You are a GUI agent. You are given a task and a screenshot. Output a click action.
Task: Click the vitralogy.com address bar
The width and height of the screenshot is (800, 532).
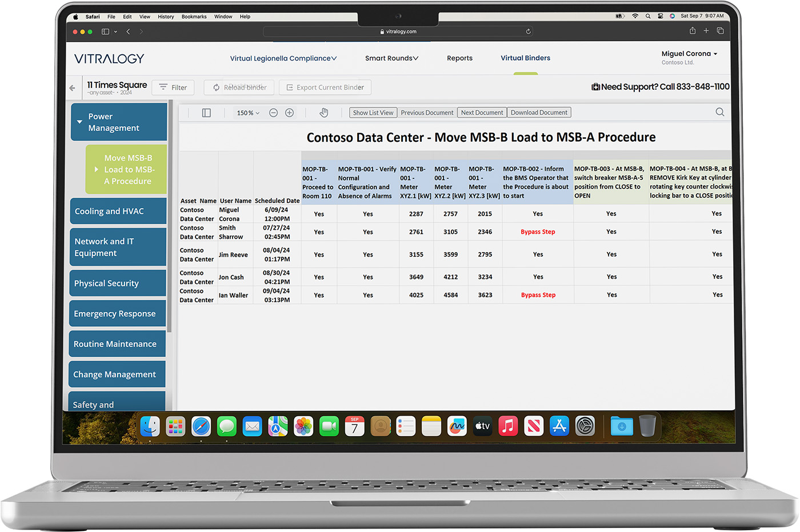point(398,31)
